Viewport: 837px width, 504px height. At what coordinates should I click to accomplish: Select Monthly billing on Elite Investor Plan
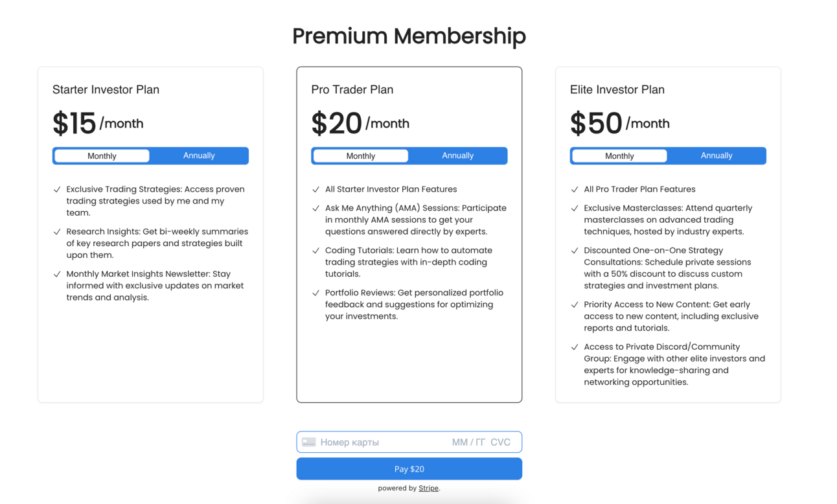click(619, 156)
